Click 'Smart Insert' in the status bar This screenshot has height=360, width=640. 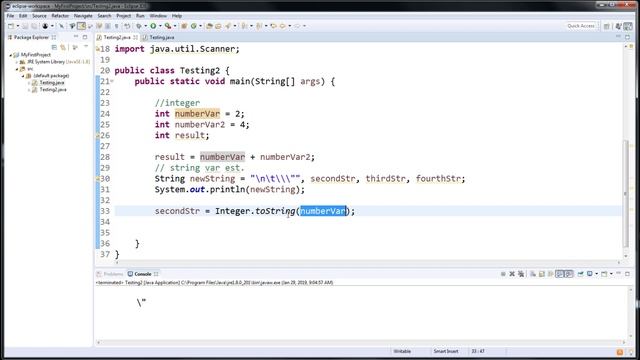tap(446, 351)
